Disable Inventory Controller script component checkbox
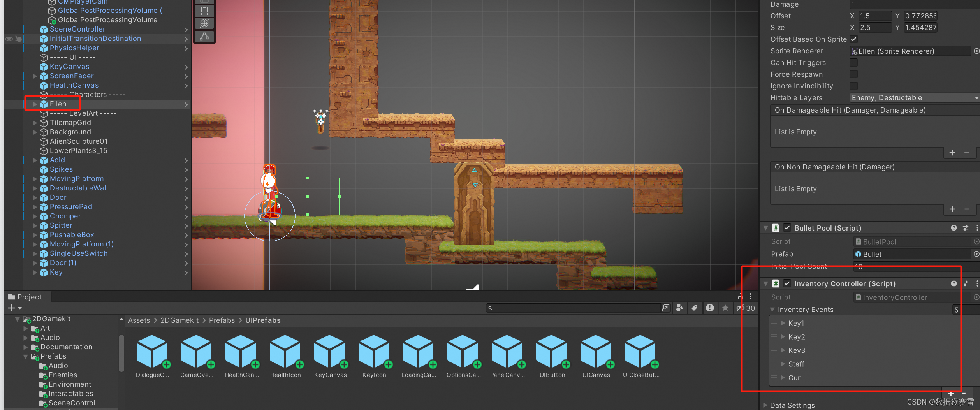980x410 pixels. point(787,283)
